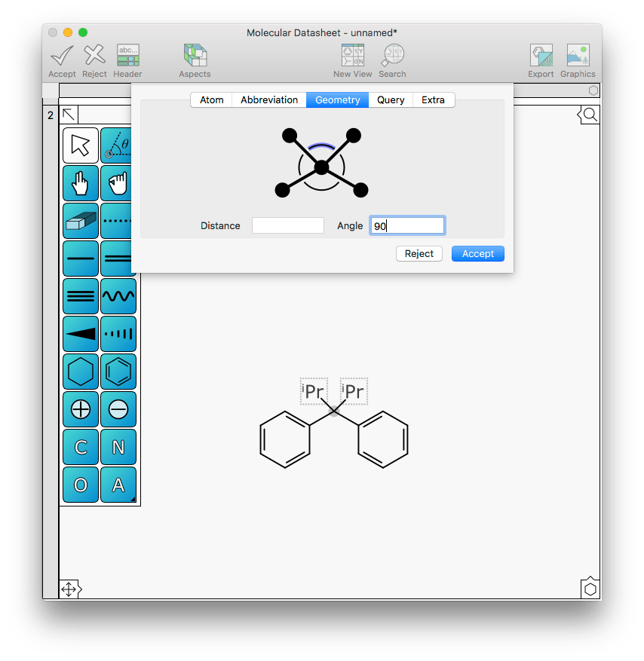Switch to the Atom tab

(x=211, y=99)
